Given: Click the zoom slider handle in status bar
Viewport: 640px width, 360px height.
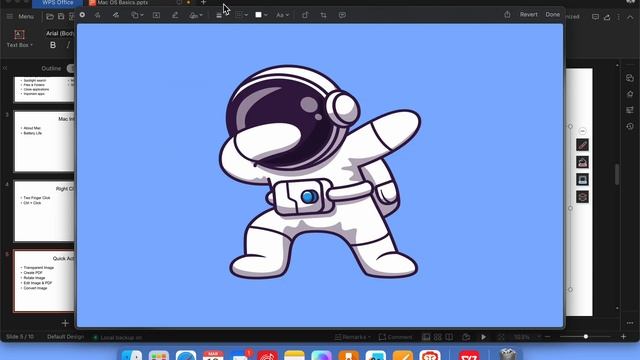Looking at the screenshot, I should [x=586, y=337].
